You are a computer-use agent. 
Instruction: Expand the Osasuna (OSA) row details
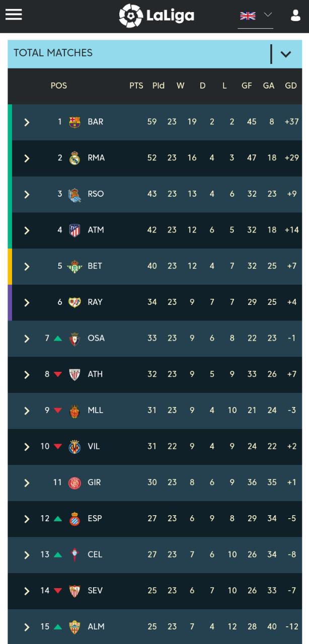(27, 339)
